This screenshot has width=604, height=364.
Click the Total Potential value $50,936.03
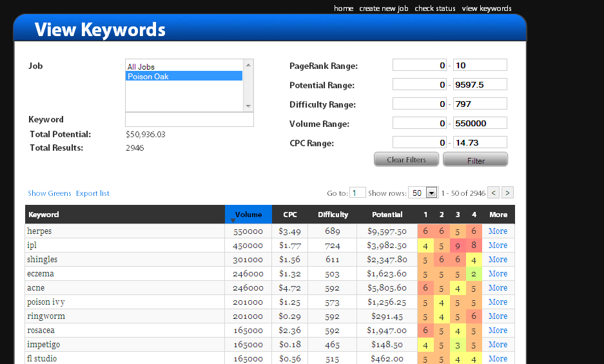146,135
